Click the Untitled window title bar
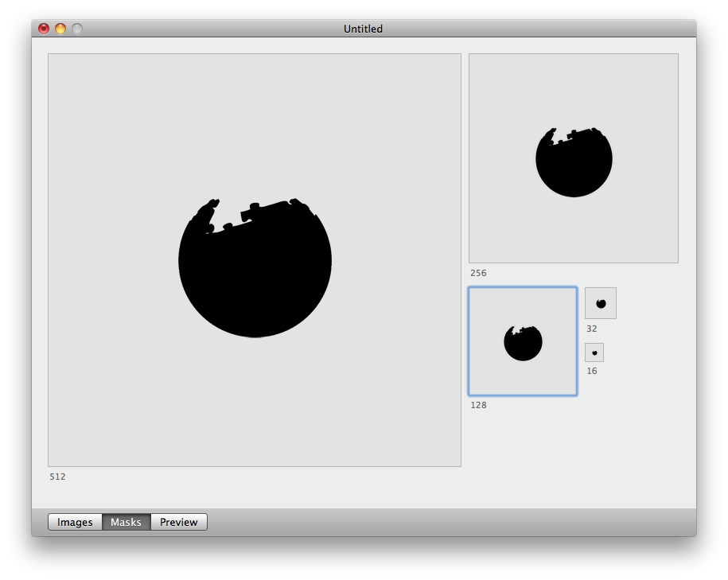The image size is (728, 580). (363, 28)
